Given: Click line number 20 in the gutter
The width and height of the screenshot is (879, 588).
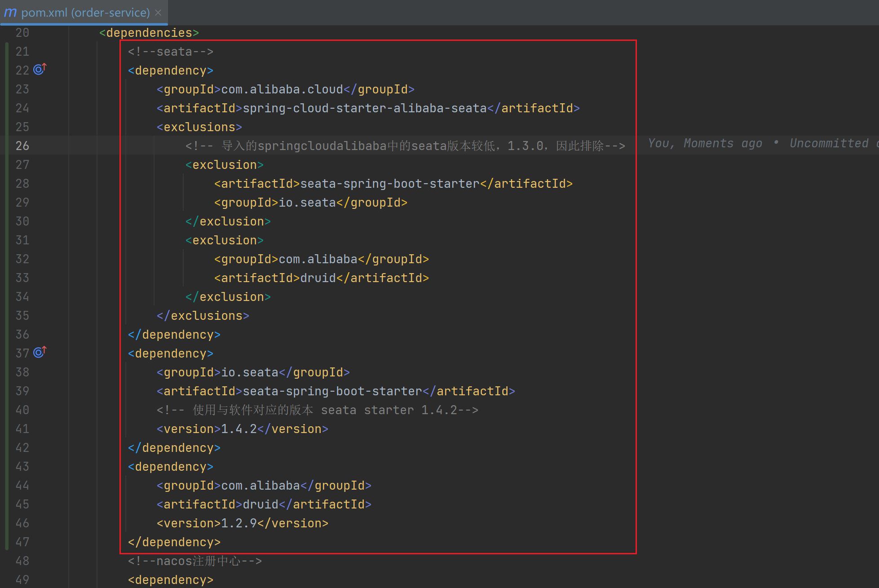Looking at the screenshot, I should tap(22, 32).
